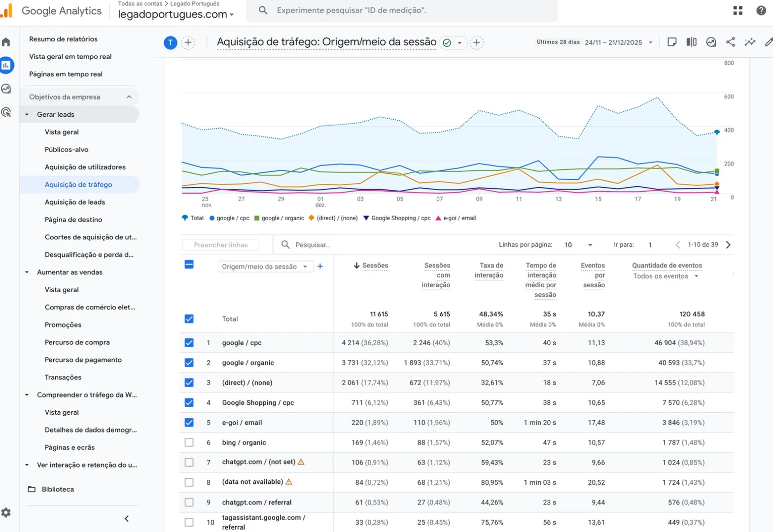Viewport: 773px width, 532px height.
Task: Open Aquisição de utilizadores report
Action: click(x=85, y=167)
